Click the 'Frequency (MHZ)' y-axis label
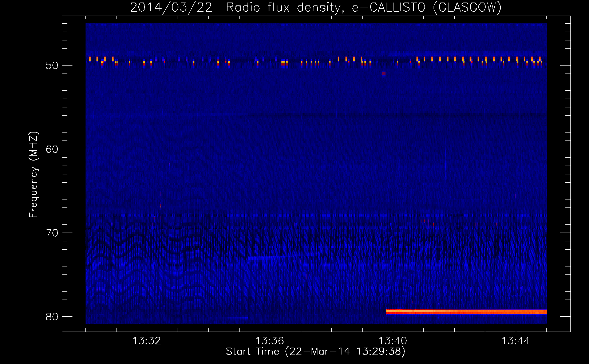The image size is (589, 364). [x=33, y=175]
